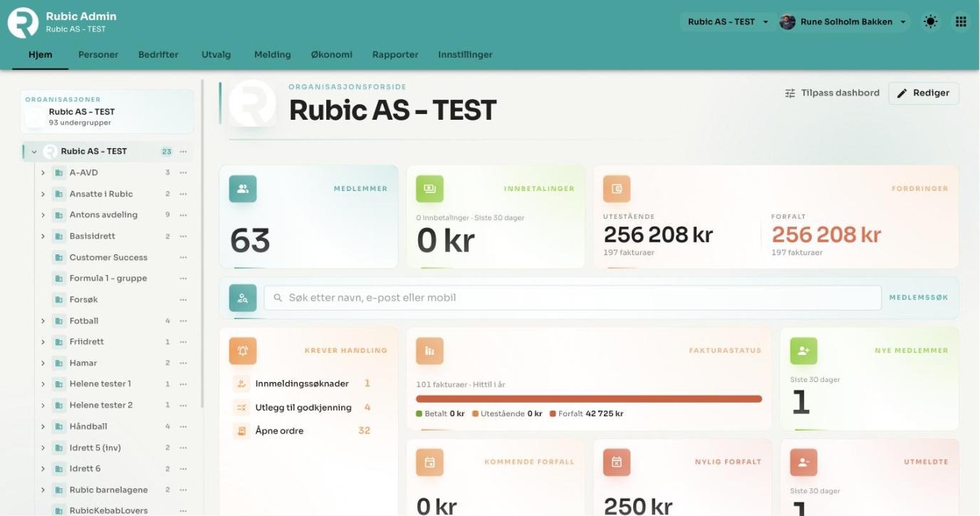Click the Rubic Admin logo icon
This screenshot has width=980, height=516.
[x=23, y=23]
